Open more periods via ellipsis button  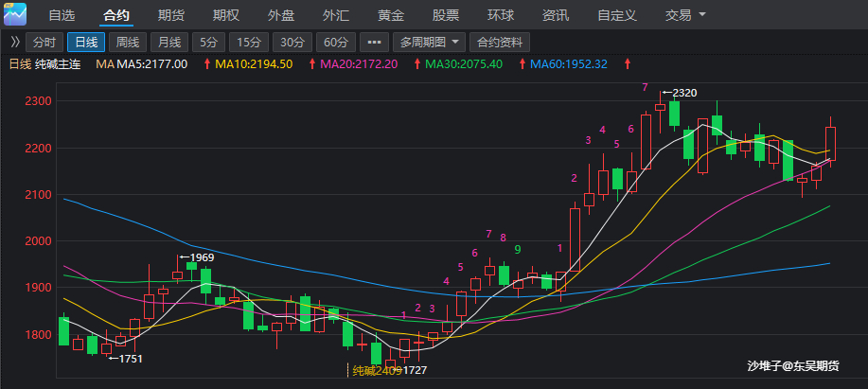[x=374, y=42]
